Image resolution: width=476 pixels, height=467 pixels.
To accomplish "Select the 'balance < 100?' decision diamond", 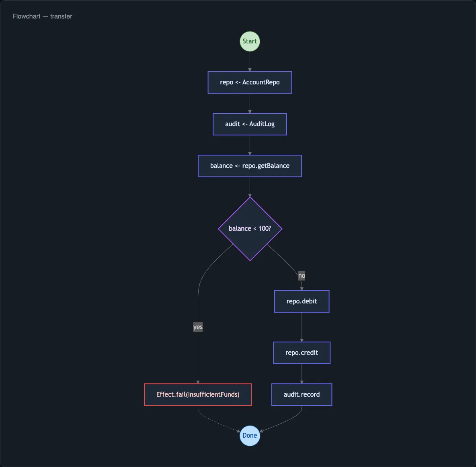I will (x=250, y=228).
